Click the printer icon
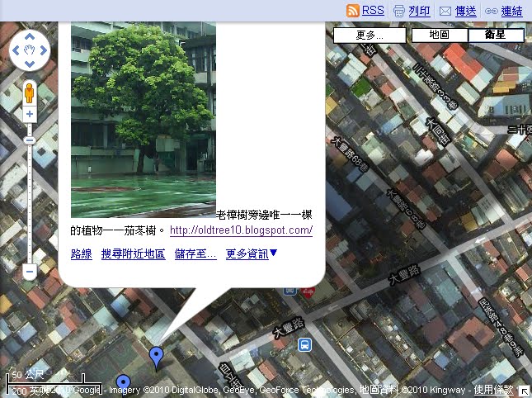The height and width of the screenshot is (398, 532). [x=399, y=12]
